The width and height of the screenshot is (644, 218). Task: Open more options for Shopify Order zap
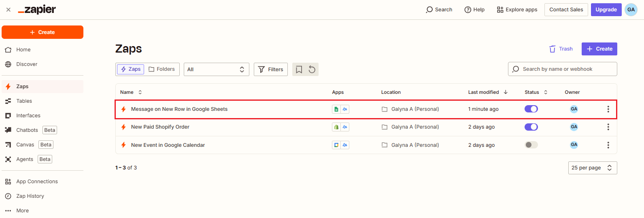pyautogui.click(x=608, y=127)
